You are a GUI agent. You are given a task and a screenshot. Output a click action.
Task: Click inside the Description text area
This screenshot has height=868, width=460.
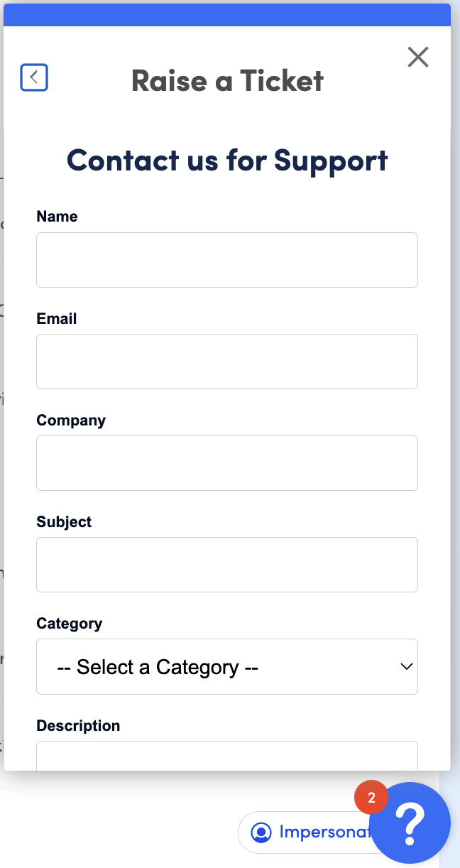point(227,755)
